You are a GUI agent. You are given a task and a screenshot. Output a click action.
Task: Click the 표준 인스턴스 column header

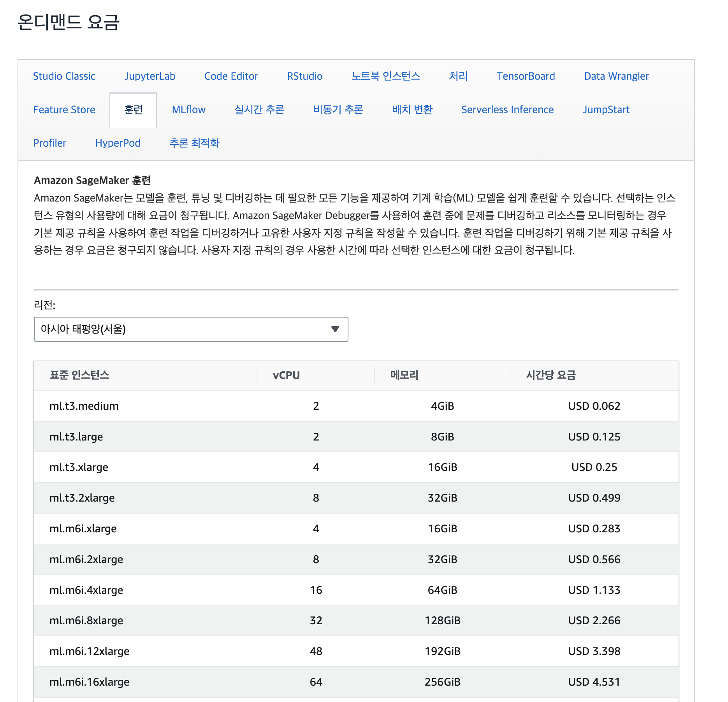[79, 375]
